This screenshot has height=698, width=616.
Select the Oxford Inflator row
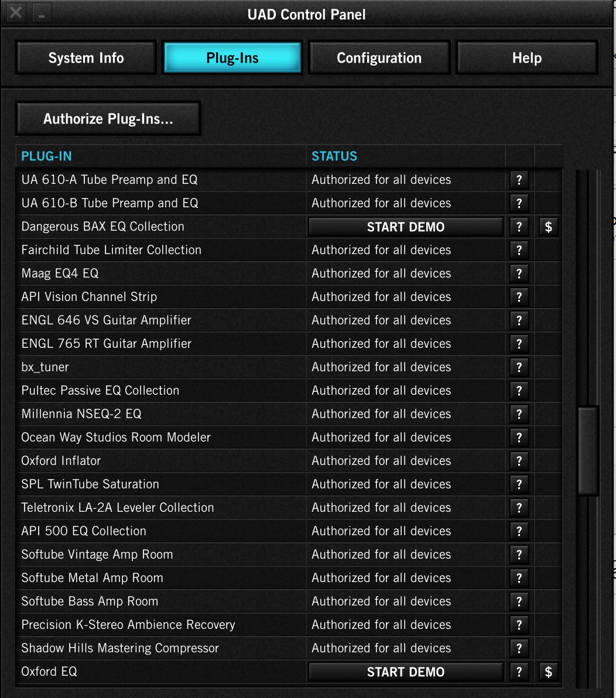pos(289,461)
